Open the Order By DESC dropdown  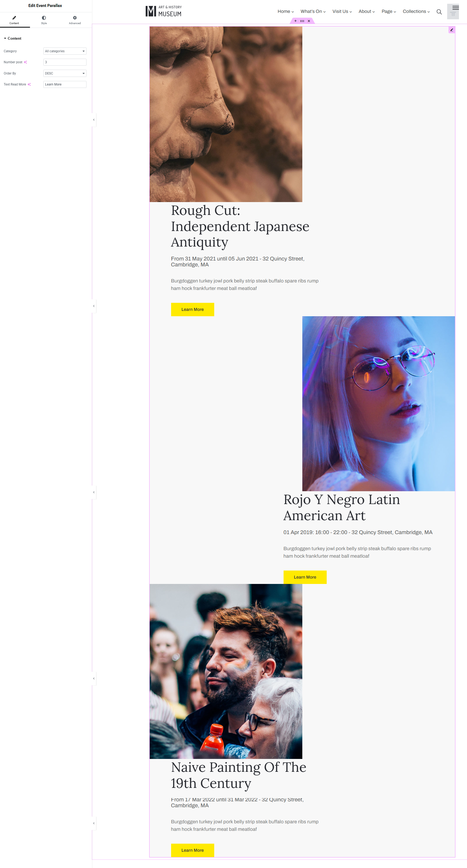tap(65, 73)
